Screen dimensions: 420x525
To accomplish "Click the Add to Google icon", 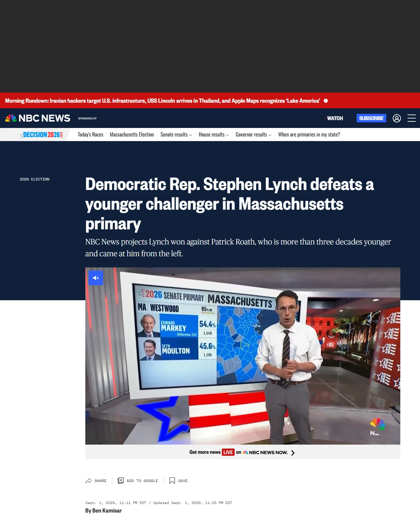I will coord(121,481).
